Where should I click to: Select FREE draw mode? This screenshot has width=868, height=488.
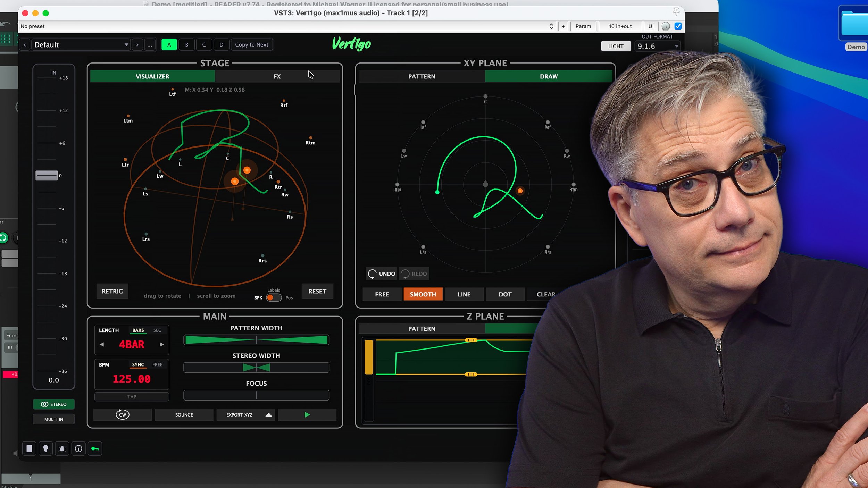382,294
